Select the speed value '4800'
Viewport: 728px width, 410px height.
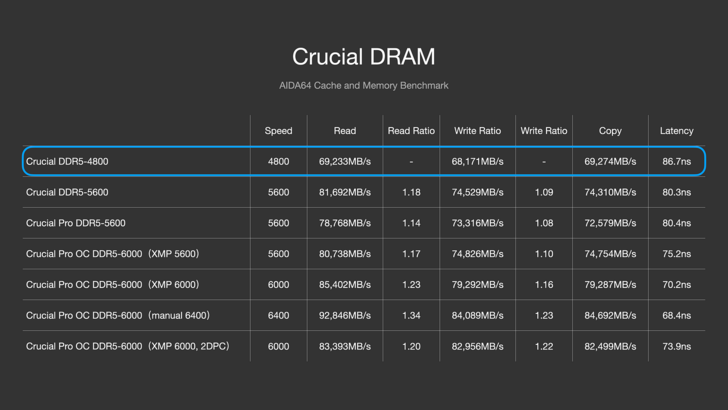click(x=279, y=162)
